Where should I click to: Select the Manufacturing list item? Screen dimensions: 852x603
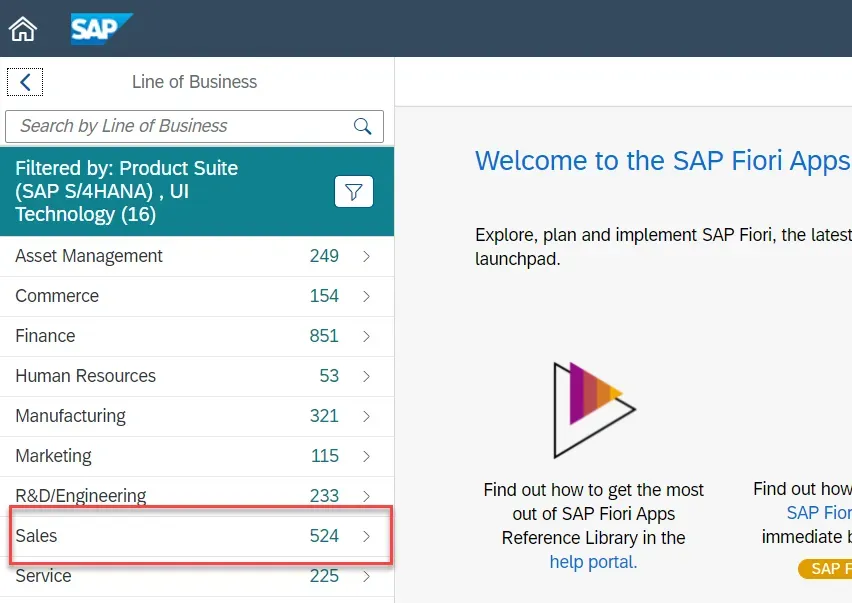pos(71,417)
